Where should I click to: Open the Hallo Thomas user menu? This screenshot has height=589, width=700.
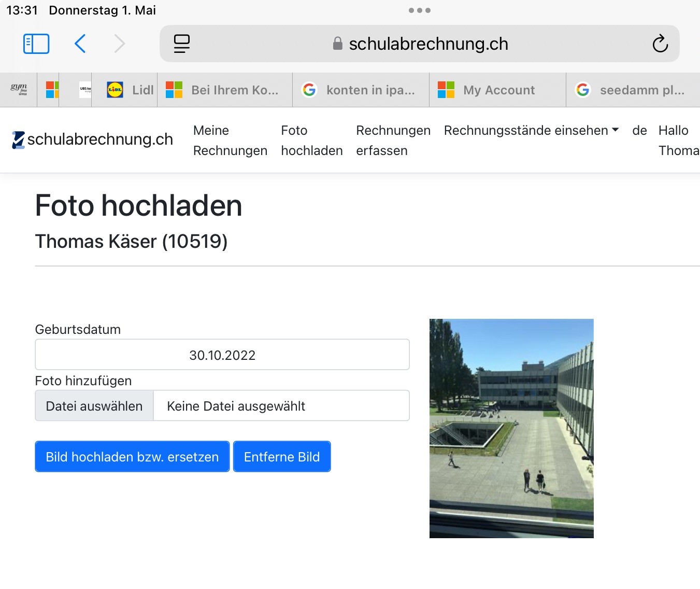pos(678,140)
